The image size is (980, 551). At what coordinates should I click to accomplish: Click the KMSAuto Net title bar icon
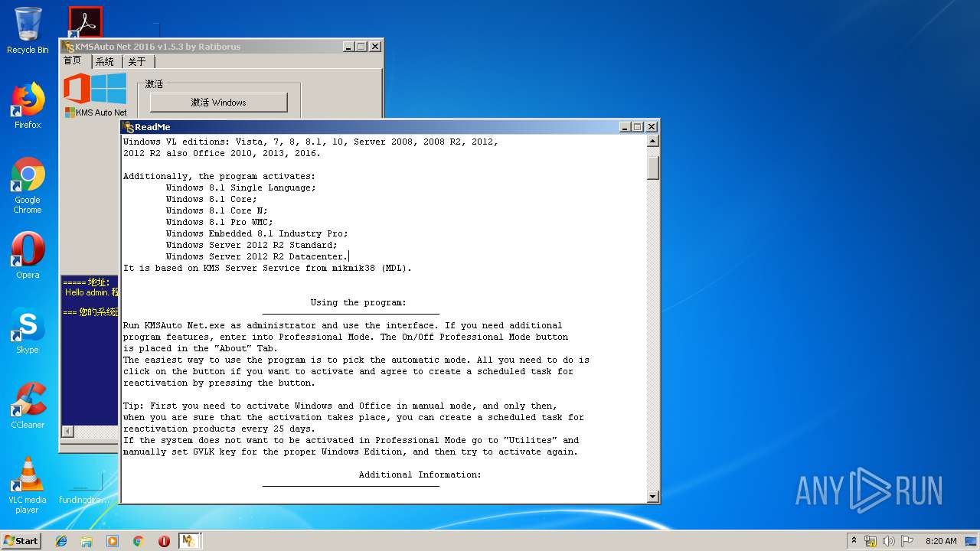69,47
